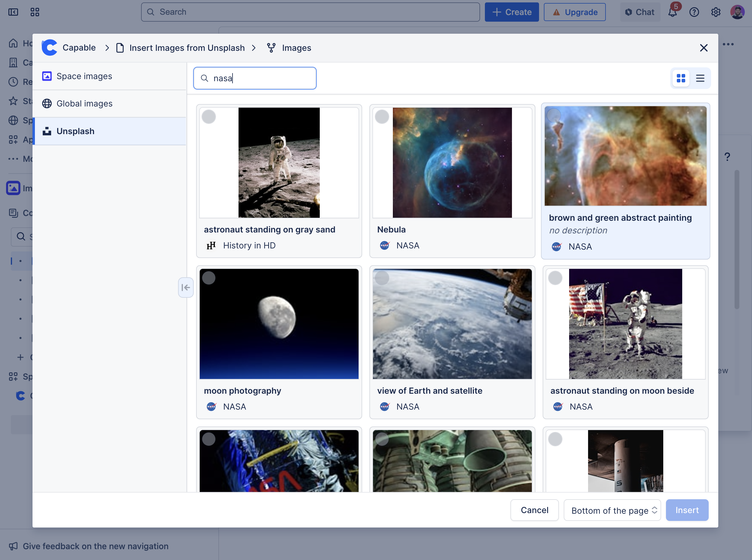Open the help question mark icon
Image resolution: width=752 pixels, height=560 pixels.
pyautogui.click(x=694, y=12)
